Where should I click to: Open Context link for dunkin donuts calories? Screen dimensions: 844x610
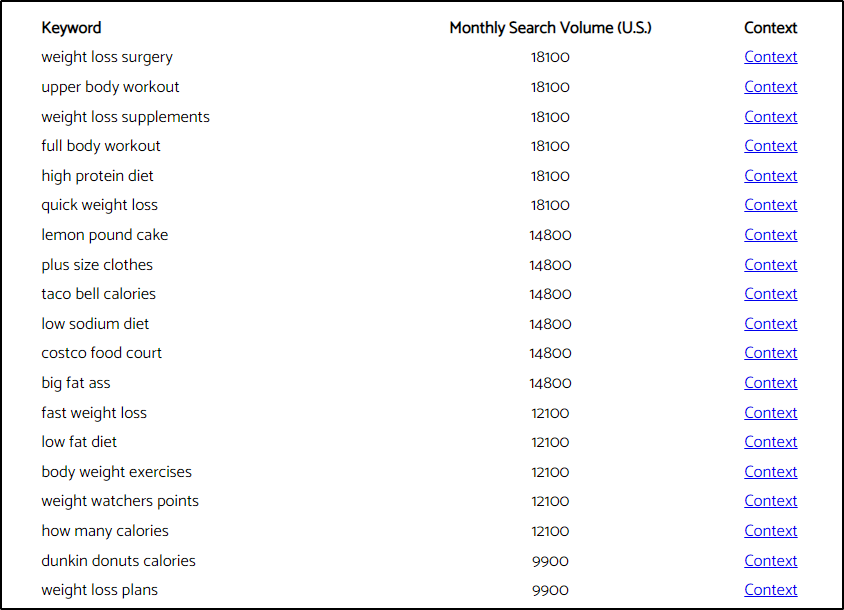pos(770,561)
